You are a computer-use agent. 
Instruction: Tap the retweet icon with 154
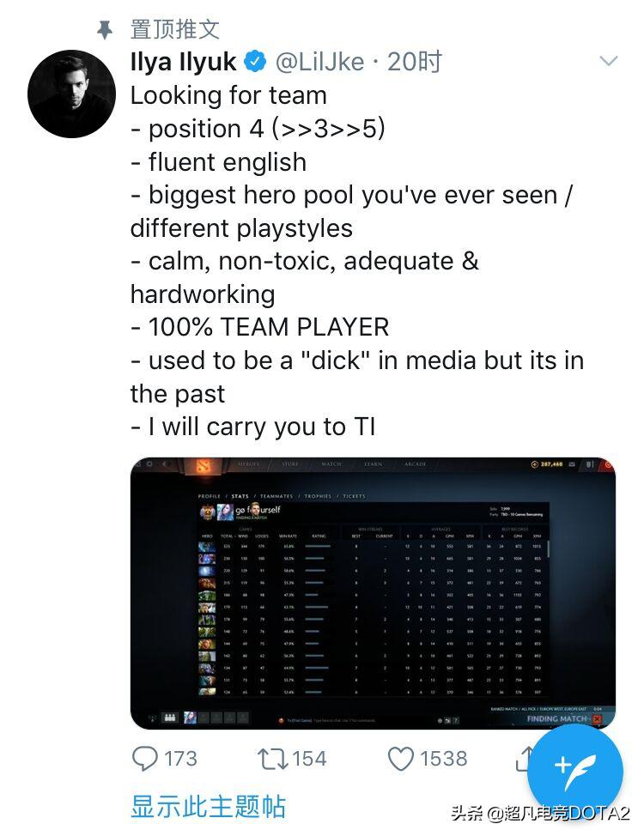point(273,759)
